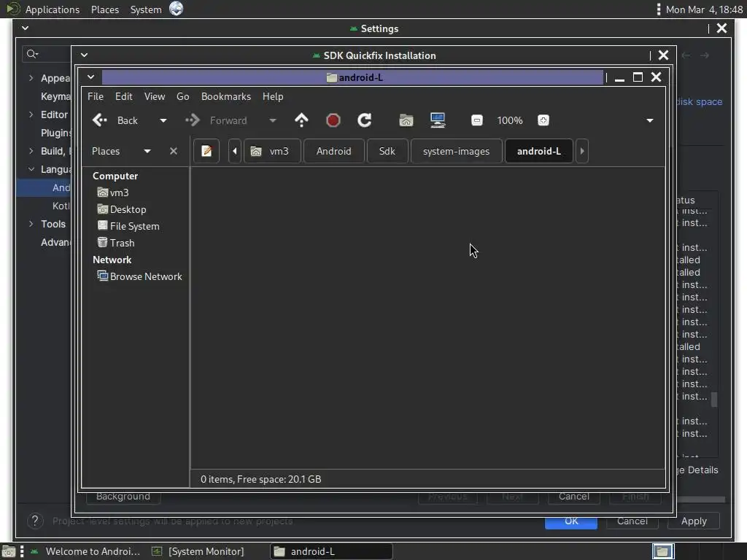The width and height of the screenshot is (747, 560).
Task: Expand the Editor node in Settings
Action: pos(31,114)
